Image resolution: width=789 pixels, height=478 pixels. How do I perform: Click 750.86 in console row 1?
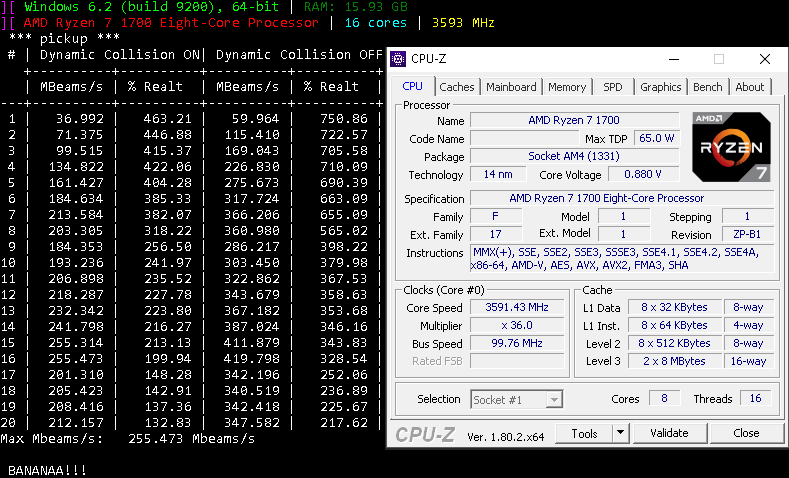344,119
